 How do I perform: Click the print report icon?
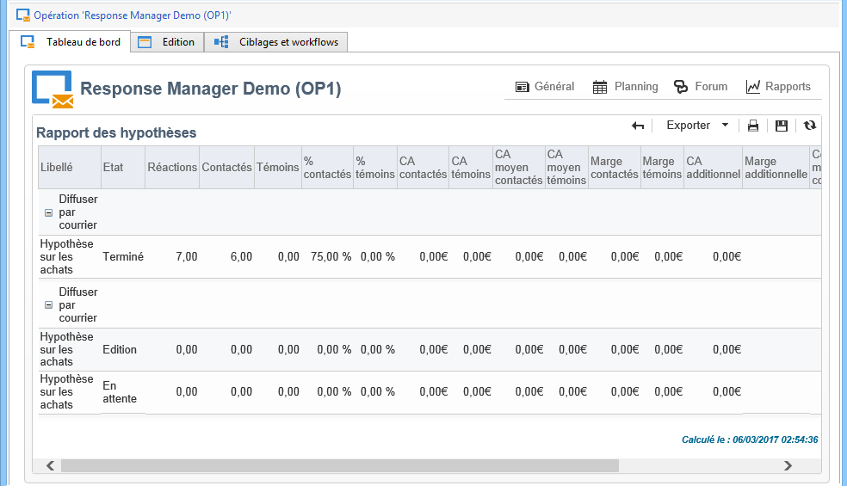tap(753, 126)
